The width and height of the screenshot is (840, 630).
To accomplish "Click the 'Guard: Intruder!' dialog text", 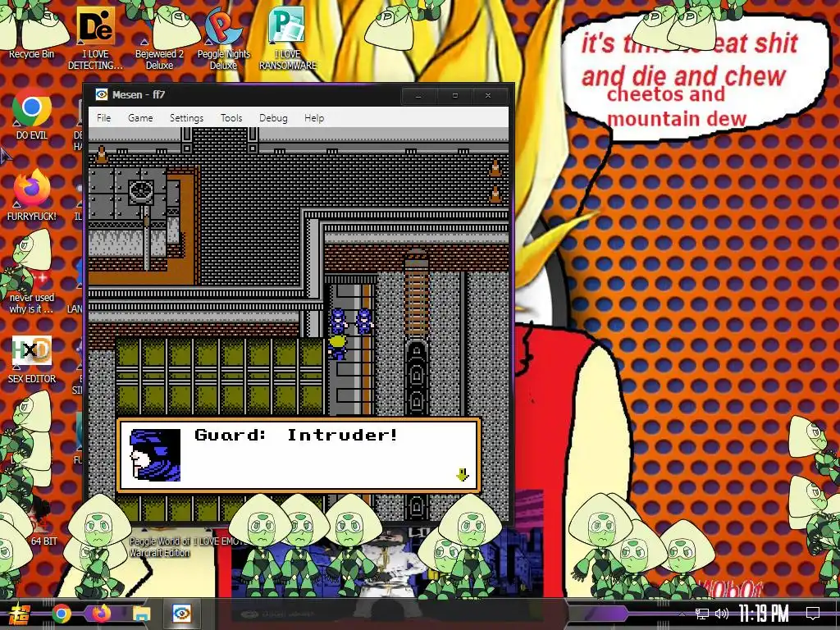I will point(296,435).
